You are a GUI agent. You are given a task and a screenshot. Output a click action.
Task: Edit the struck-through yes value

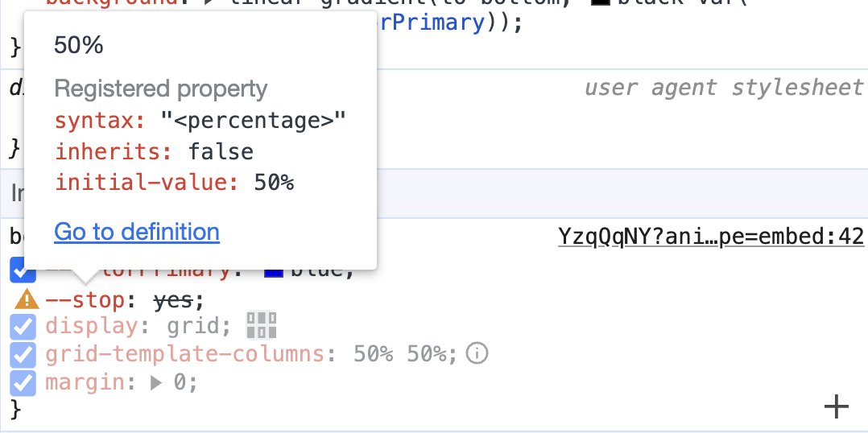(x=173, y=300)
